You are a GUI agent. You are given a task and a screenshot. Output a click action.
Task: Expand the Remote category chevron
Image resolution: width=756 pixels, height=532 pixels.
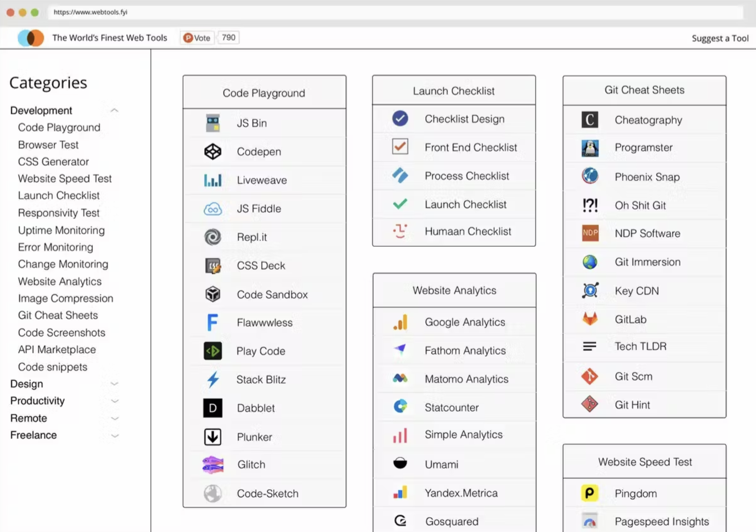pos(114,418)
